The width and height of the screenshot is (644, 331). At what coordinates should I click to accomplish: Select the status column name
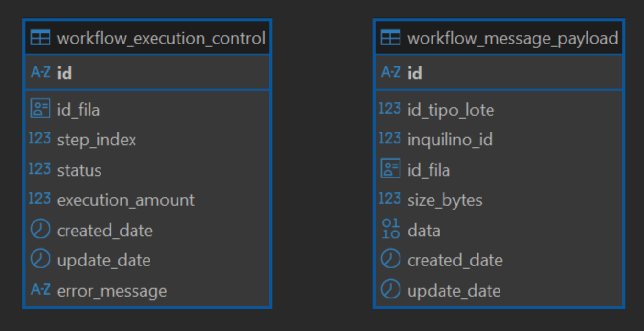tap(79, 170)
